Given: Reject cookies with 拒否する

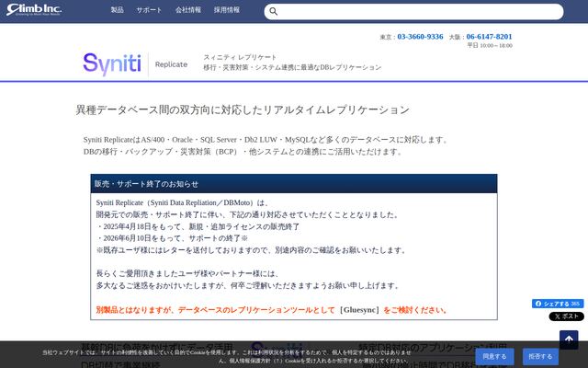Looking at the screenshot, I should 540,356.
